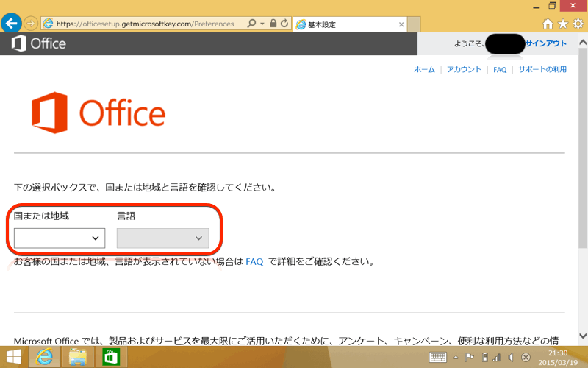
Task: Show hidden tray icons arrow
Action: pyautogui.click(x=456, y=357)
